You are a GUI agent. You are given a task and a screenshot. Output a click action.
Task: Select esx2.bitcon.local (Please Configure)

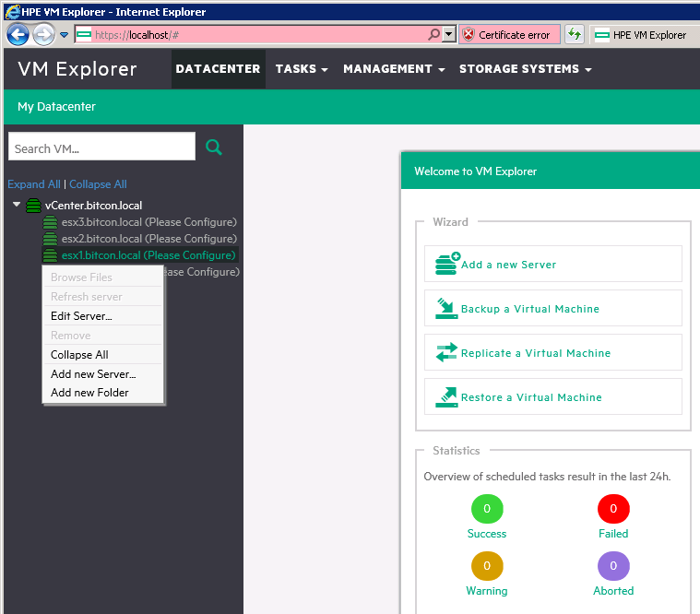coord(149,239)
